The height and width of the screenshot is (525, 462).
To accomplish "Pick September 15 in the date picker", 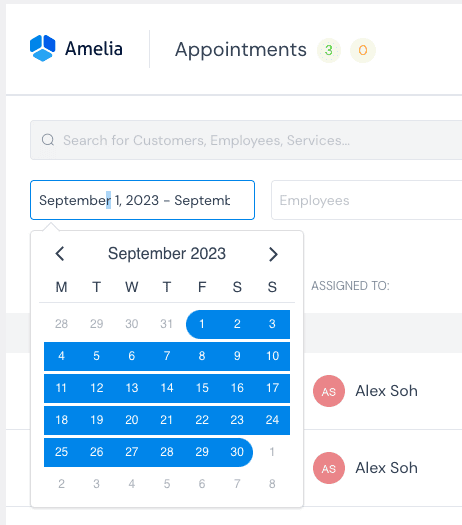I will click(202, 388).
